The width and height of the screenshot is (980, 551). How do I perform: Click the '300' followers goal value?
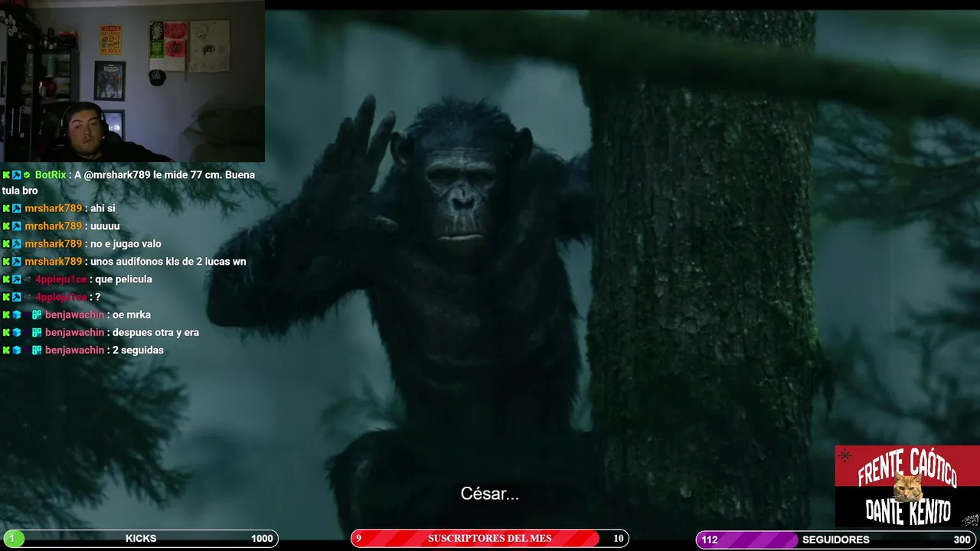tap(962, 540)
